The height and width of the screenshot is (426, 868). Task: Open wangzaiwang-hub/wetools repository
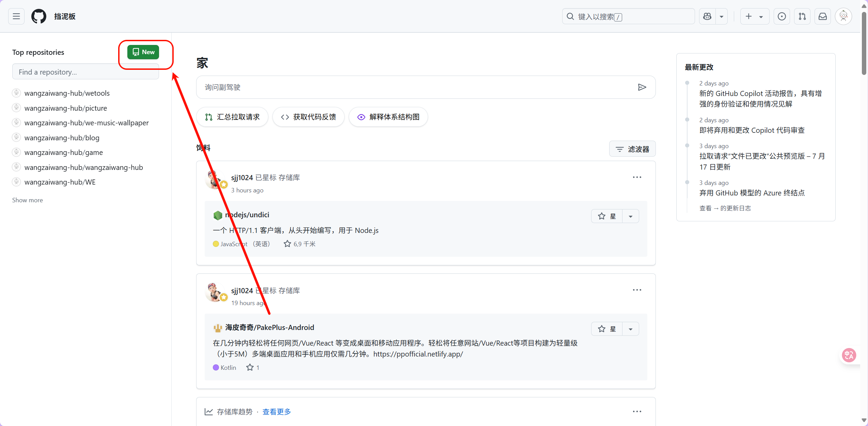[67, 93]
